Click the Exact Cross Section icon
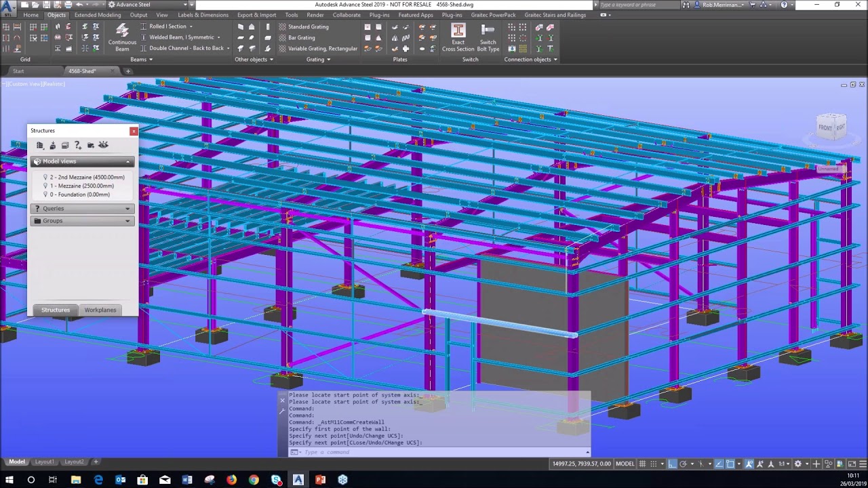Screen dimensions: 868x488 tap(458, 37)
